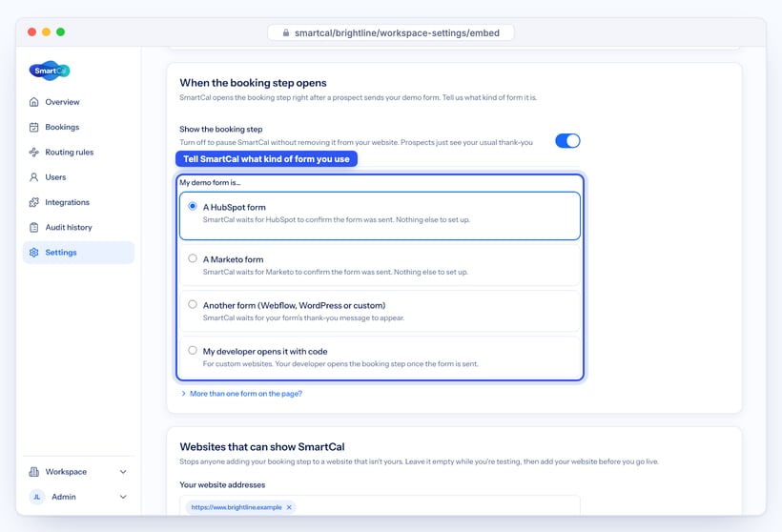782x532 pixels.
Task: Click the Overview home icon
Action: pyautogui.click(x=34, y=102)
